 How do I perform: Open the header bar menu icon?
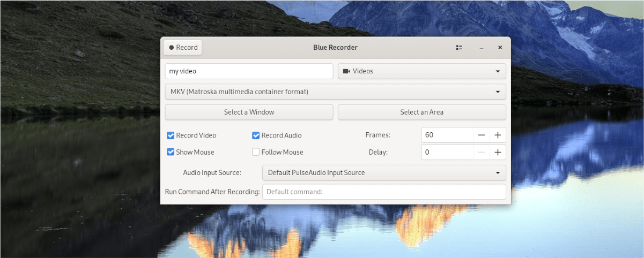(460, 48)
